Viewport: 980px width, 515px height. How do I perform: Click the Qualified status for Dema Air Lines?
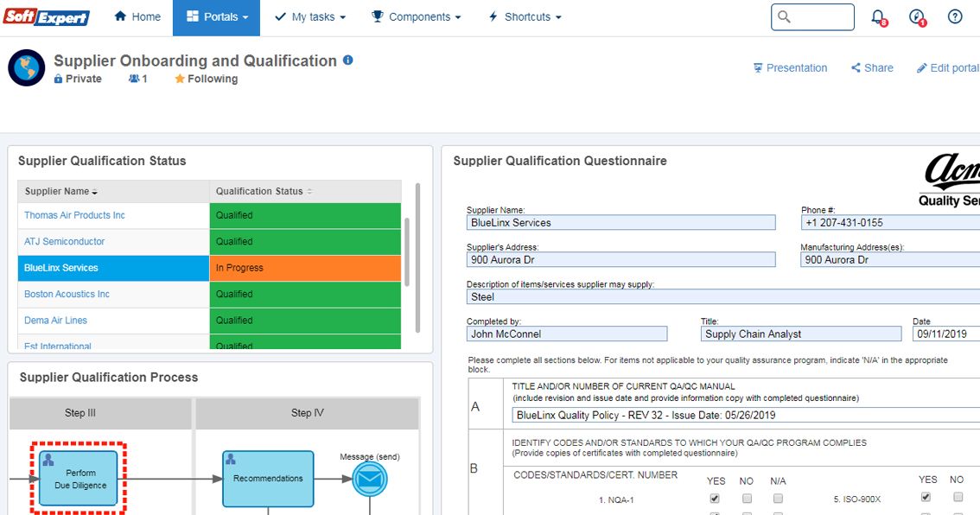[305, 320]
